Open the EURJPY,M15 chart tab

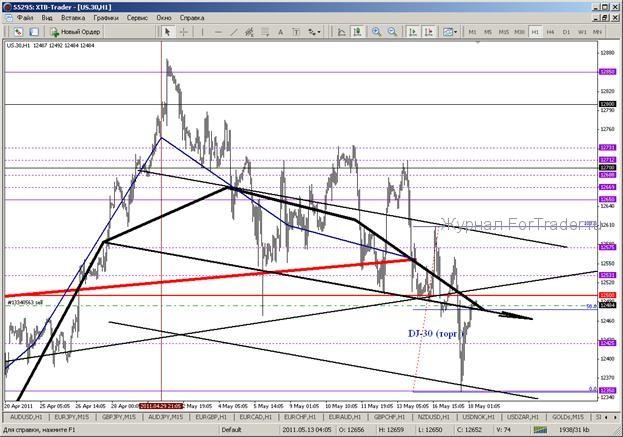pyautogui.click(x=72, y=417)
